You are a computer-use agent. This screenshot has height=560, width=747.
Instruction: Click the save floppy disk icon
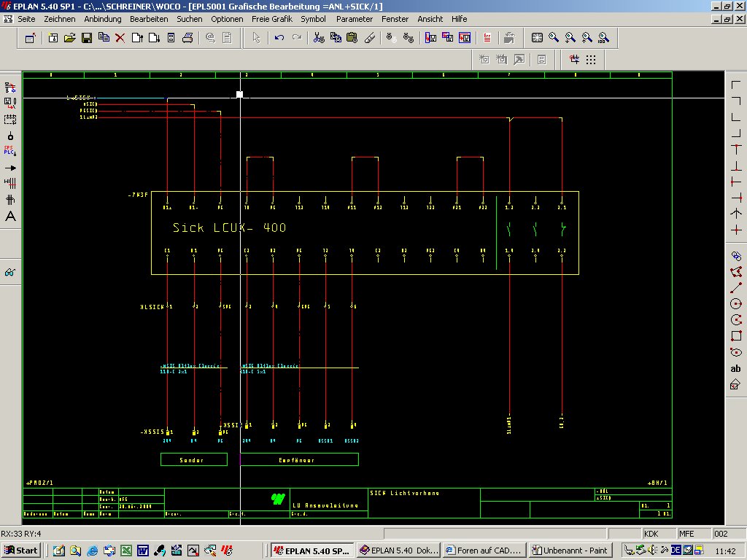click(x=87, y=38)
